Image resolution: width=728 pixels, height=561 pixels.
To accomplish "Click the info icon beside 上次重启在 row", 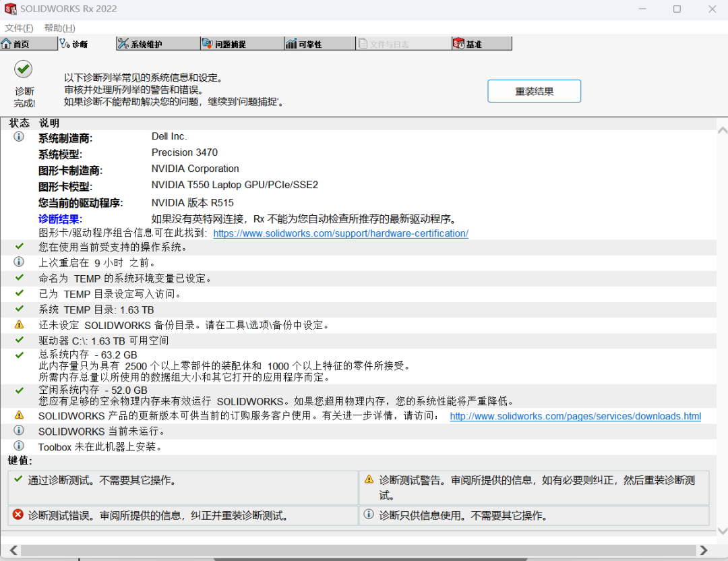I will [19, 262].
